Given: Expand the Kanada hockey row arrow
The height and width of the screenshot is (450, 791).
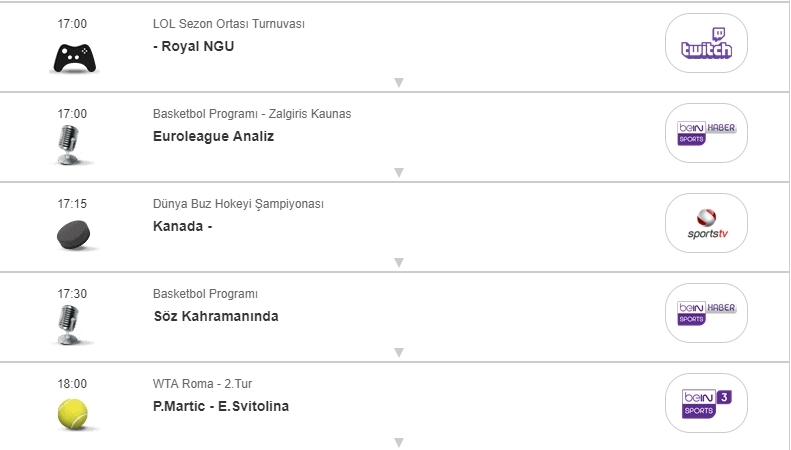Looking at the screenshot, I should coord(398,263).
